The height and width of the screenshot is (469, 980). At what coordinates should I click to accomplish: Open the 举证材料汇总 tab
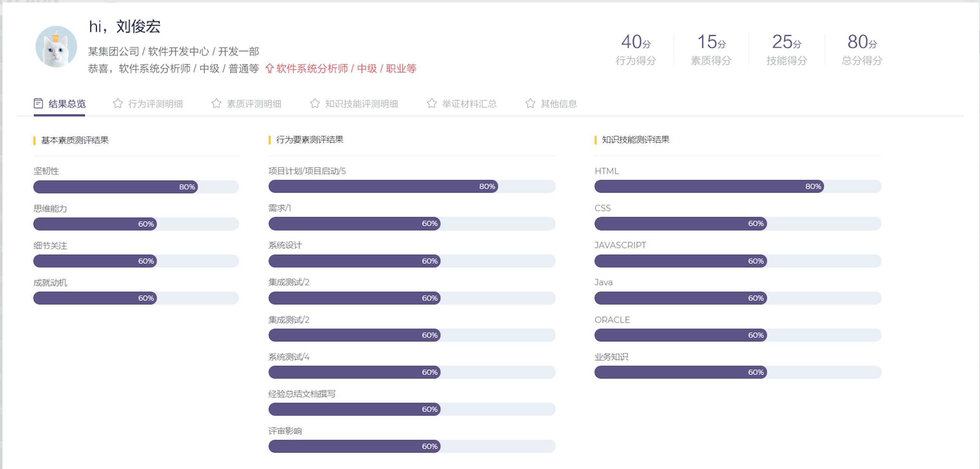469,104
